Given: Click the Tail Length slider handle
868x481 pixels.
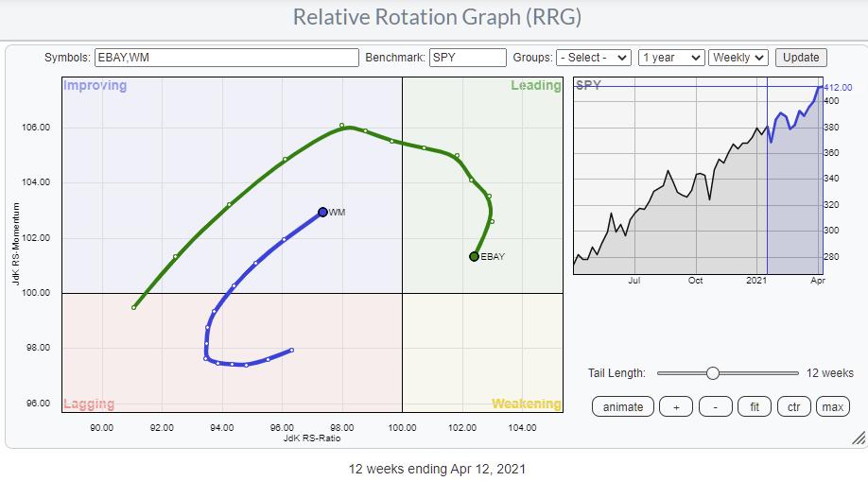Looking at the screenshot, I should 712,373.
